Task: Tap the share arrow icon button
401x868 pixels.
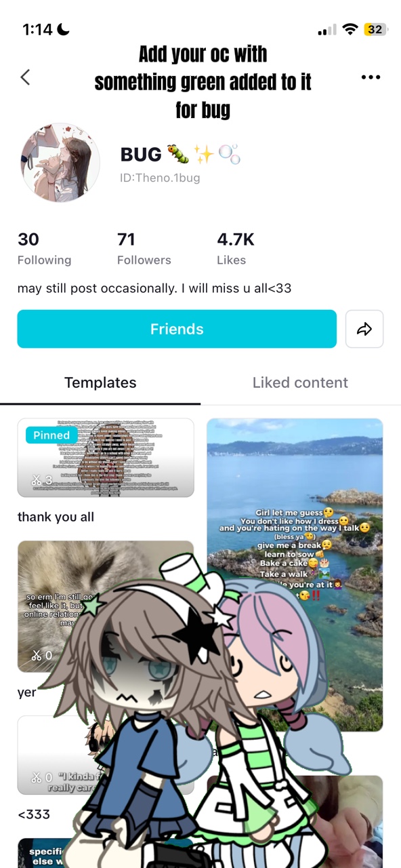Action: [x=364, y=329]
